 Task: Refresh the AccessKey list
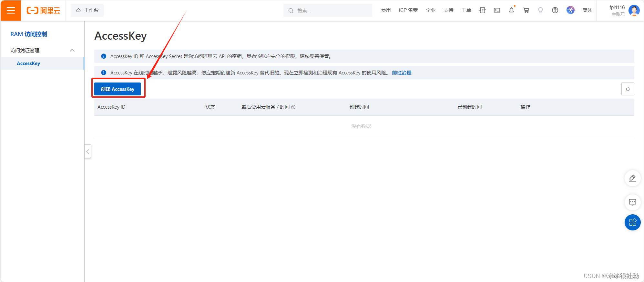coord(628,89)
